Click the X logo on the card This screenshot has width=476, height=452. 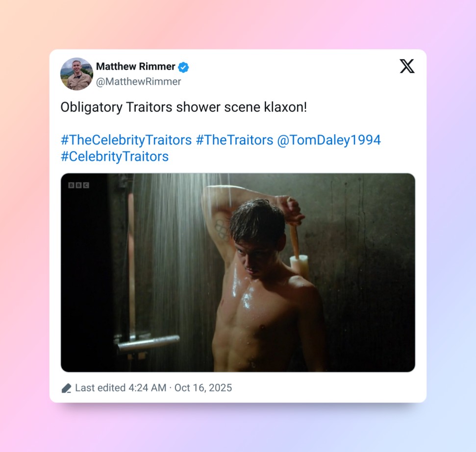pyautogui.click(x=407, y=66)
